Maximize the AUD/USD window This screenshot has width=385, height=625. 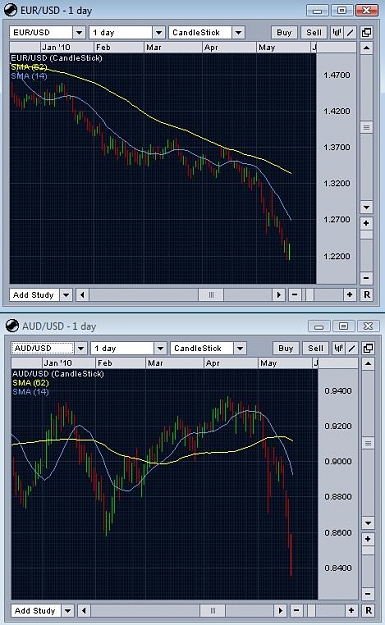click(343, 326)
